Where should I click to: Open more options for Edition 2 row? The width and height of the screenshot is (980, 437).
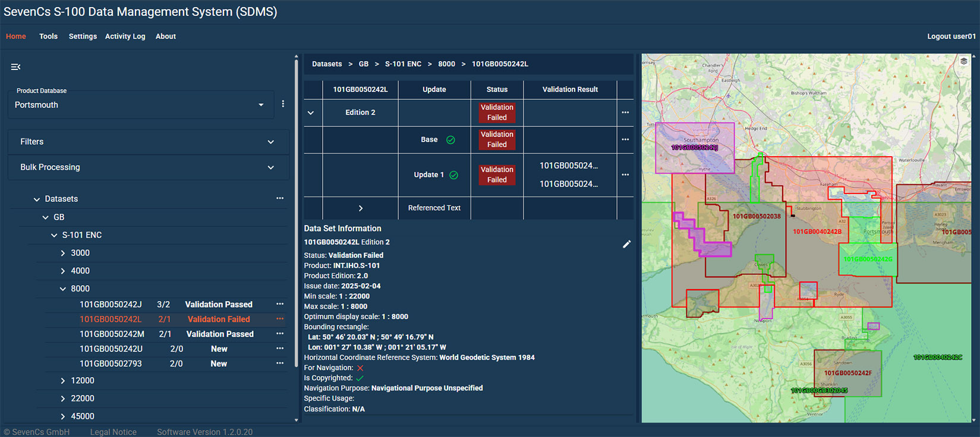625,112
